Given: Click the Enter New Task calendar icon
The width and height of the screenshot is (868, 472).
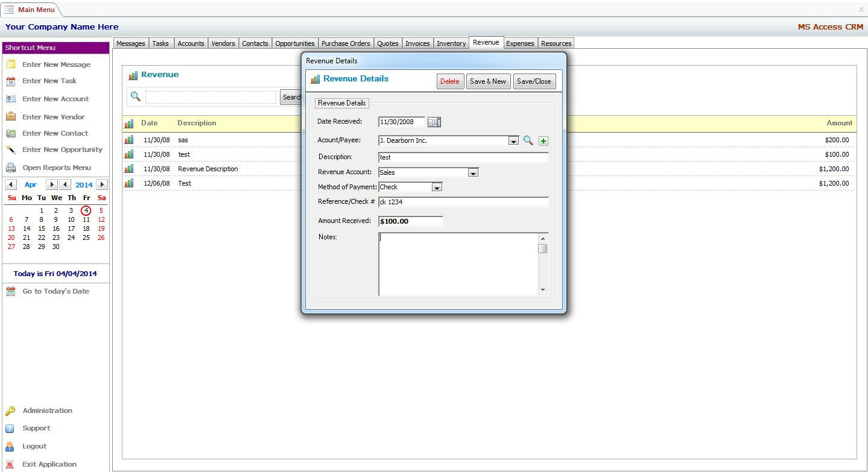Looking at the screenshot, I should [11, 81].
